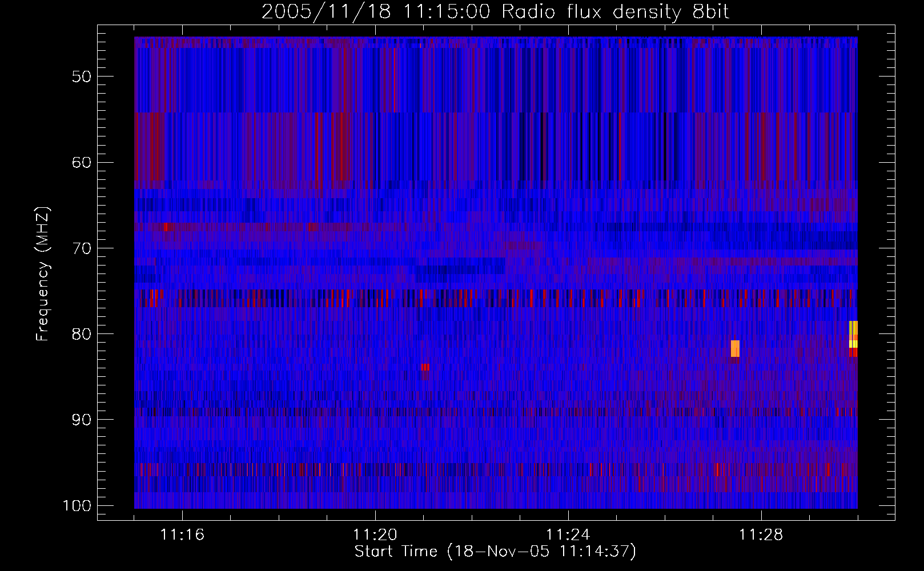Click the 50 frequency tick label

tap(82, 77)
